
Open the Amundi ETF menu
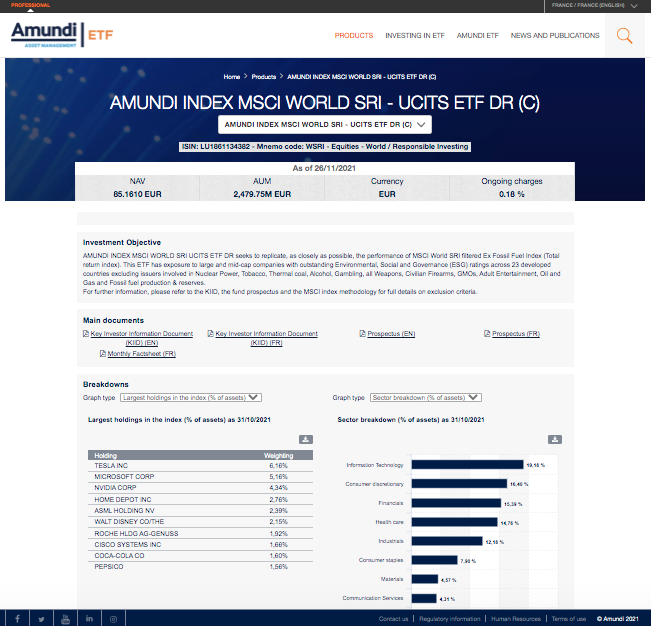point(477,36)
